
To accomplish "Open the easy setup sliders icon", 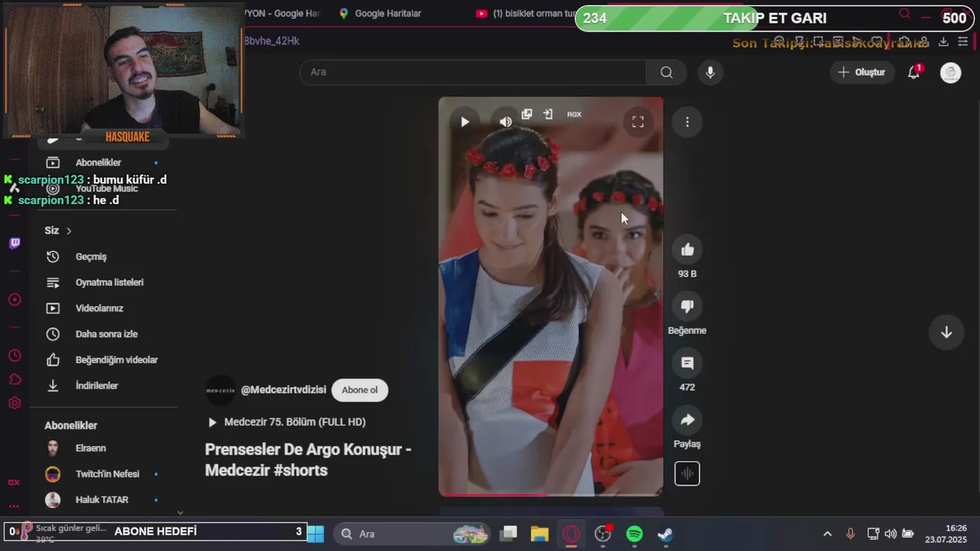I will (963, 41).
